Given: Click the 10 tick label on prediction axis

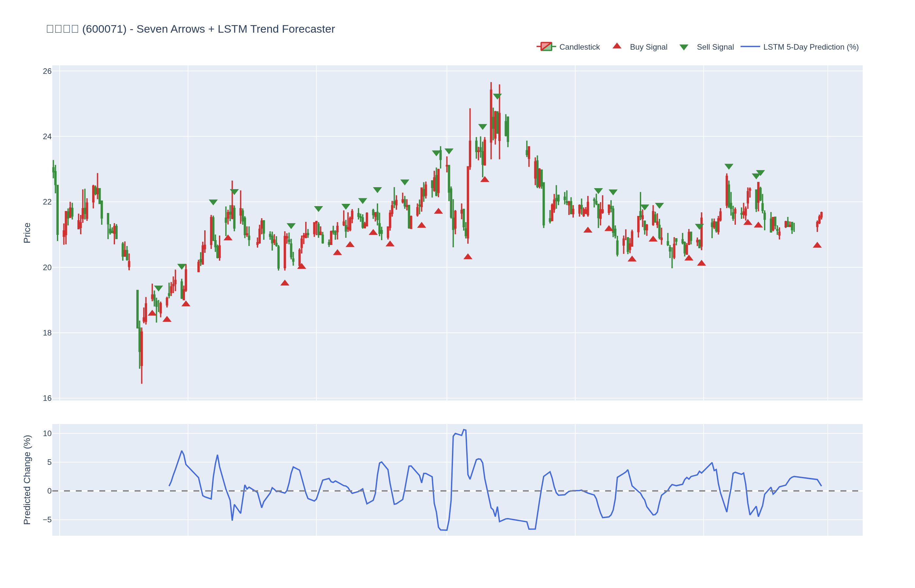Looking at the screenshot, I should (x=47, y=433).
